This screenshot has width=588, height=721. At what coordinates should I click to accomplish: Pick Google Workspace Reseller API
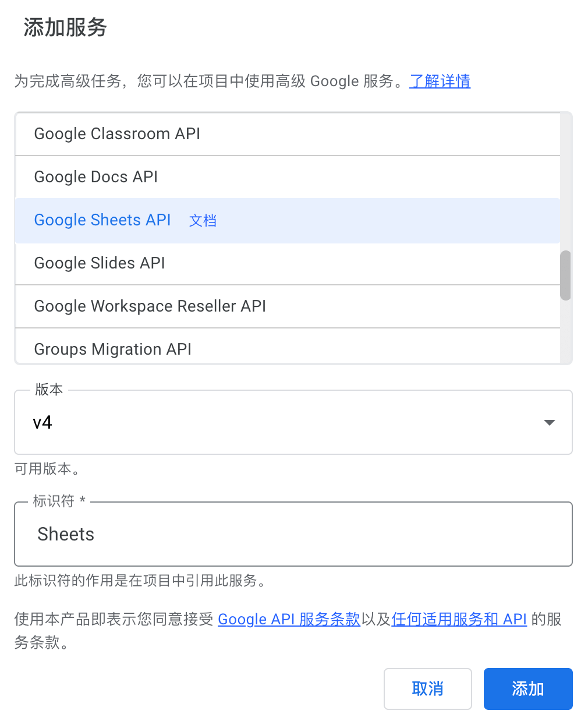coord(288,306)
